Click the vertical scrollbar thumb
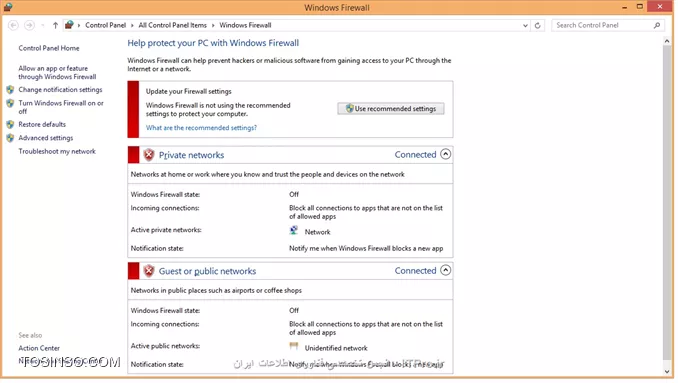The image size is (678, 383). tap(667, 203)
